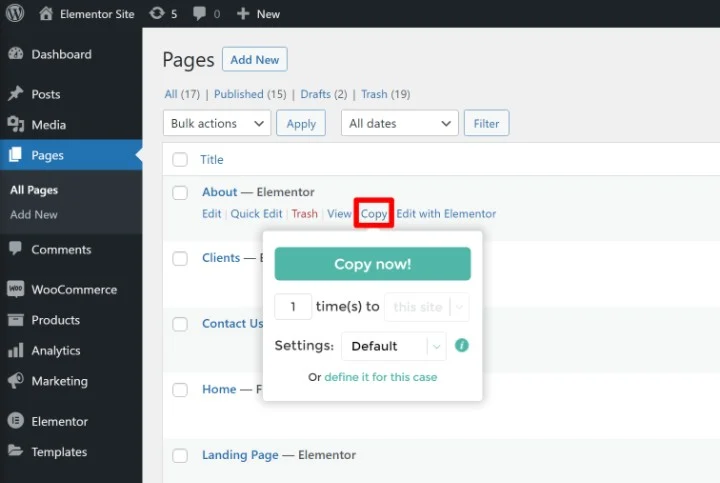The image size is (720, 483).
Task: Toggle the select-all checkbox next to Title
Action: [180, 160]
